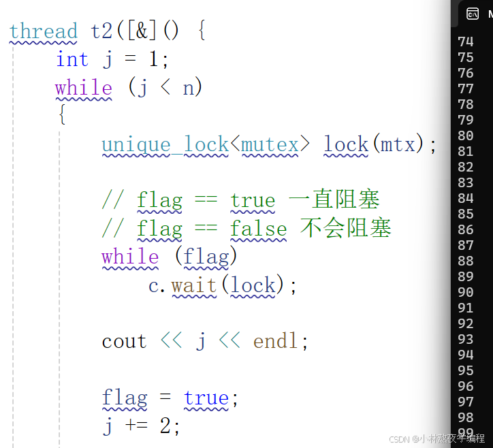Click console output line 88
Screen dimensions: 493x448
(465, 261)
